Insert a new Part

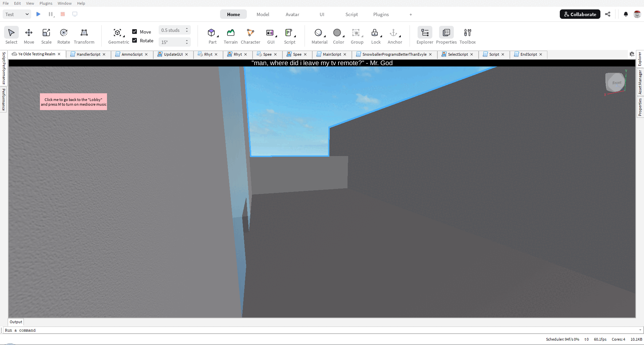click(212, 35)
